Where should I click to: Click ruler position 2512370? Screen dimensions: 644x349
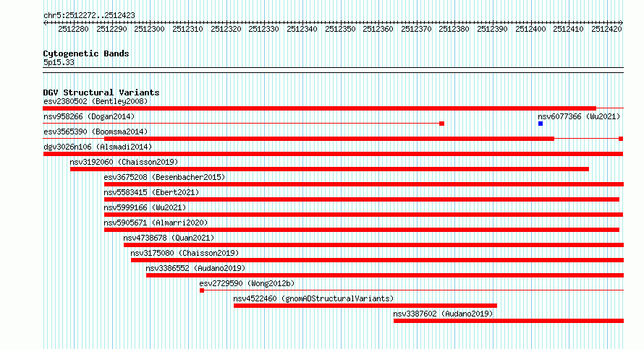(x=416, y=29)
